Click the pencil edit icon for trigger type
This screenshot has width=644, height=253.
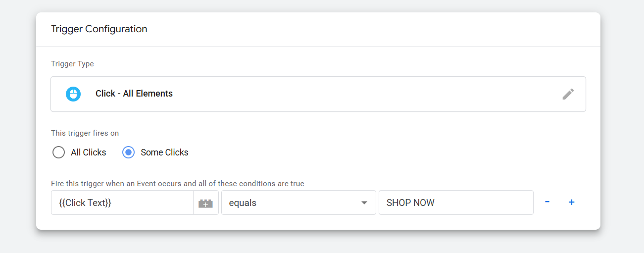[568, 94]
